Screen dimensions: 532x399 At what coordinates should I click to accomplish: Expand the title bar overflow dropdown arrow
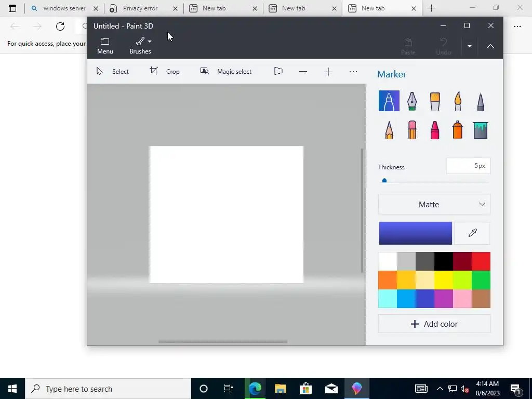tap(470, 46)
